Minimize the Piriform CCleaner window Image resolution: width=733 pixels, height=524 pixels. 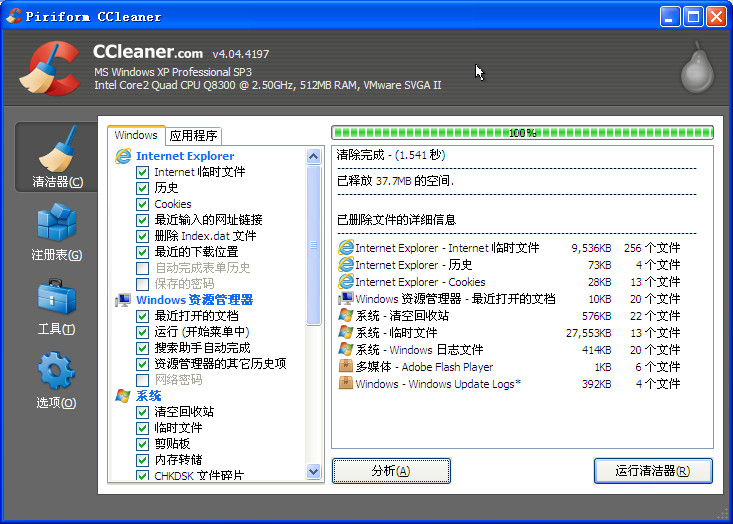point(670,16)
